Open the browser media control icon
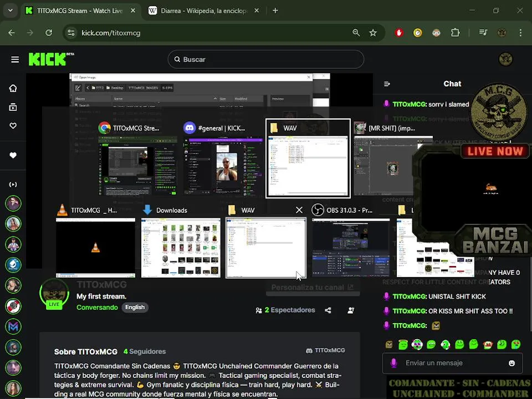 pos(483,33)
